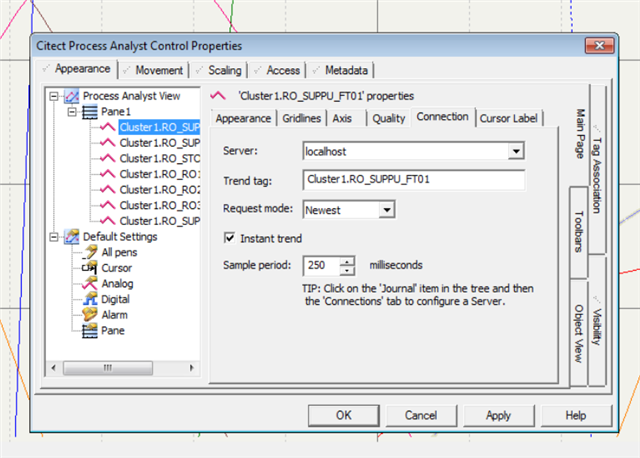The height and width of the screenshot is (458, 640).
Task: Collapse the Process Analyst View node
Action: pos(54,96)
